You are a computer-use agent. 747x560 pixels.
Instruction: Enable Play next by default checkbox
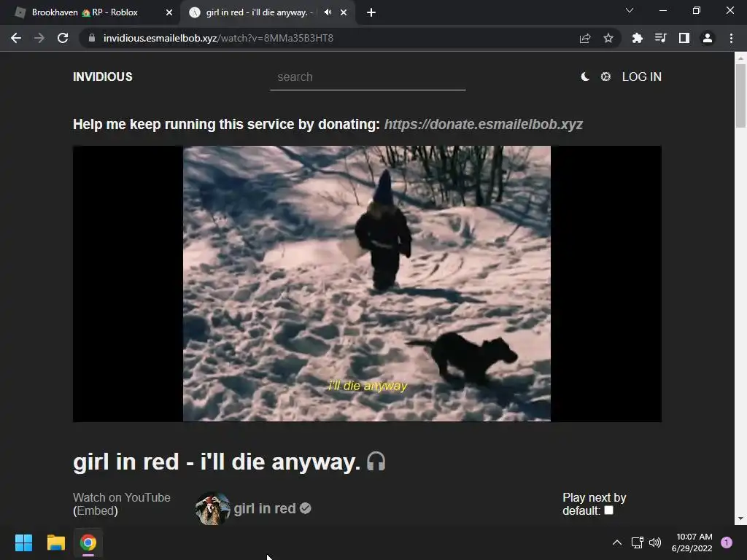pyautogui.click(x=609, y=510)
